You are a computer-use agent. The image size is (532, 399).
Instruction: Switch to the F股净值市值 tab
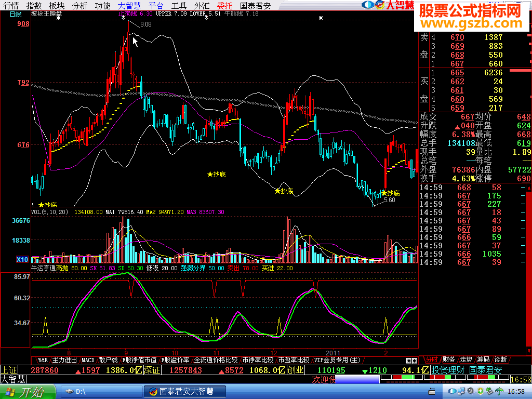click(x=139, y=360)
